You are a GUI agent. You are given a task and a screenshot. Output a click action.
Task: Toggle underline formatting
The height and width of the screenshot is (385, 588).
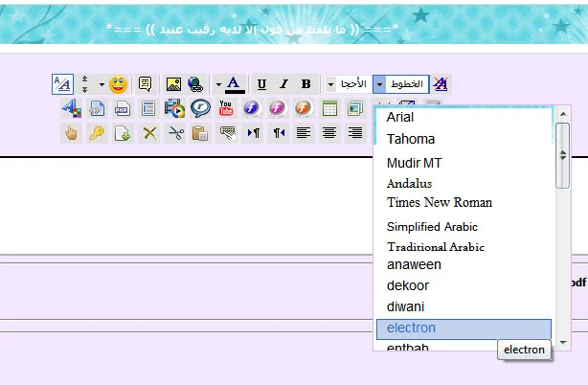coord(260,84)
